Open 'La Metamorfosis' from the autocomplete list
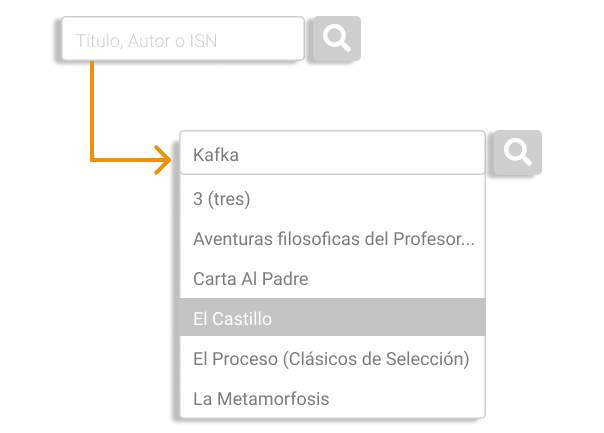 [332, 398]
